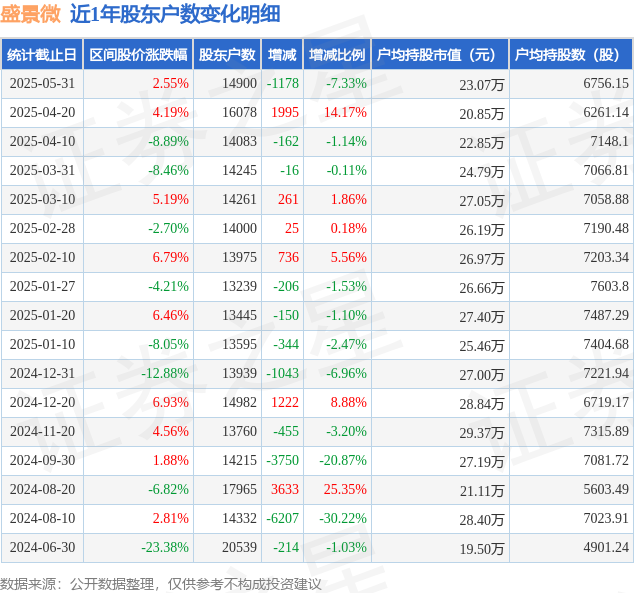Click the change ratio -30.22%

click(343, 518)
